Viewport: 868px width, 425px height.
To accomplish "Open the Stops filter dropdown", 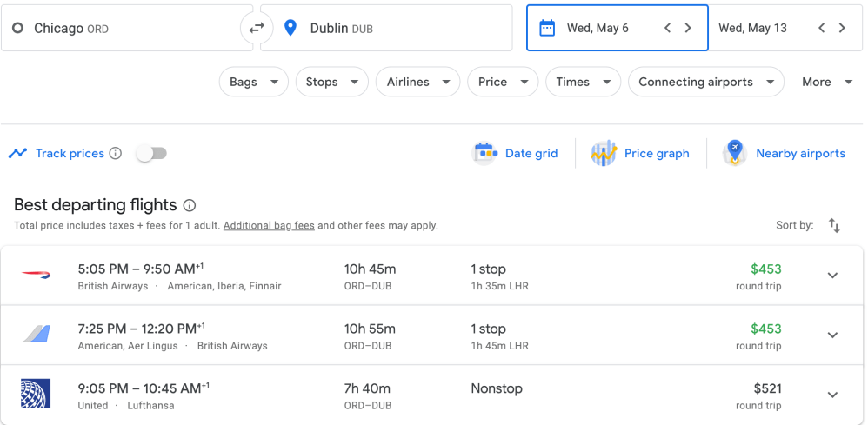I will click(331, 82).
